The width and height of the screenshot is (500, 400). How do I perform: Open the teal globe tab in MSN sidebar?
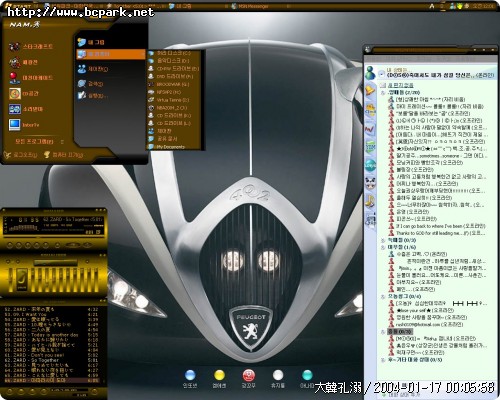coord(370,165)
